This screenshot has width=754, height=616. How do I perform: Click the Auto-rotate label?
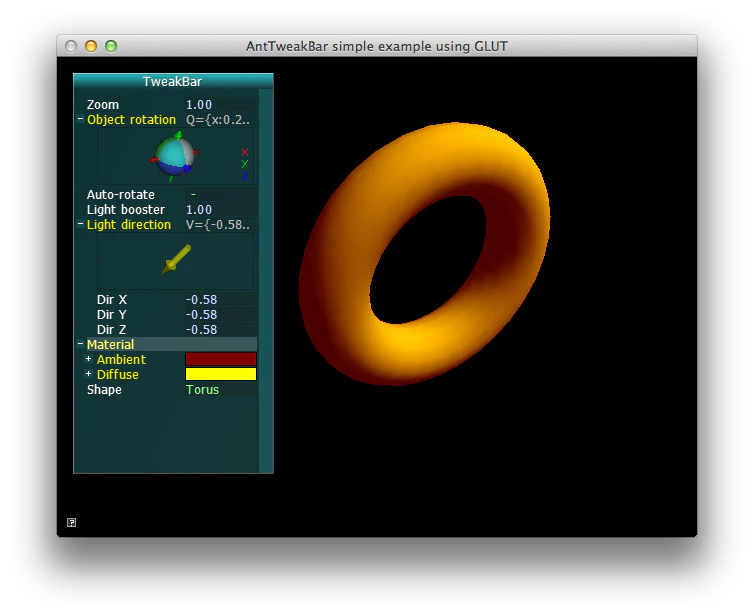pos(121,194)
